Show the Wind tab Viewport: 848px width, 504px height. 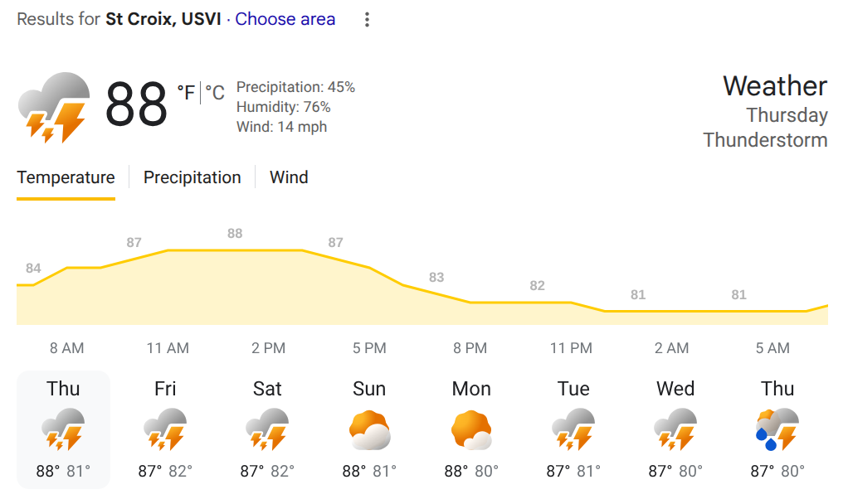coord(289,177)
